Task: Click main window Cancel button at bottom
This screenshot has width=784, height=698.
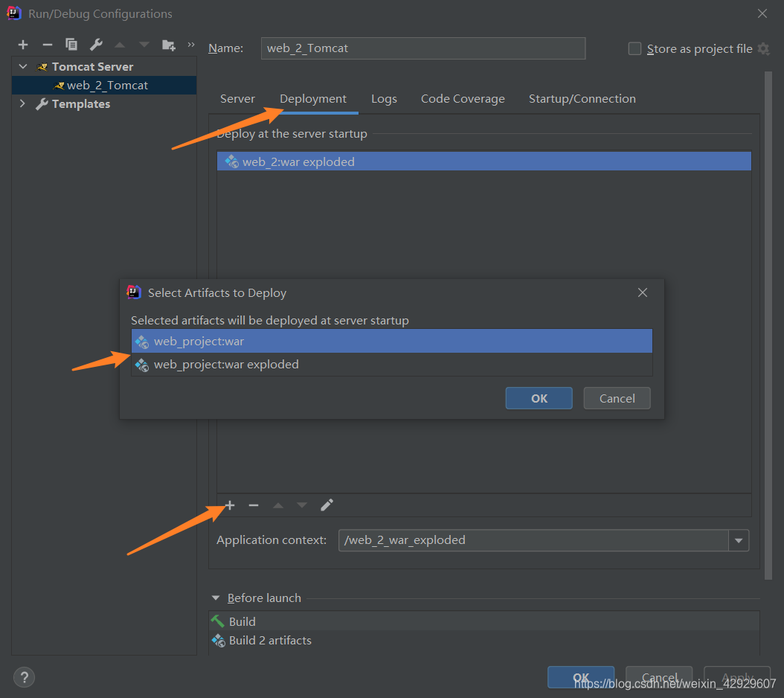Action: pos(659,677)
